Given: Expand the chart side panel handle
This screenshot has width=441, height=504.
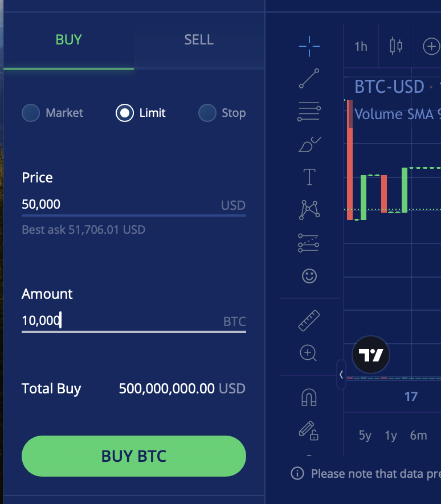Looking at the screenshot, I should tap(341, 375).
